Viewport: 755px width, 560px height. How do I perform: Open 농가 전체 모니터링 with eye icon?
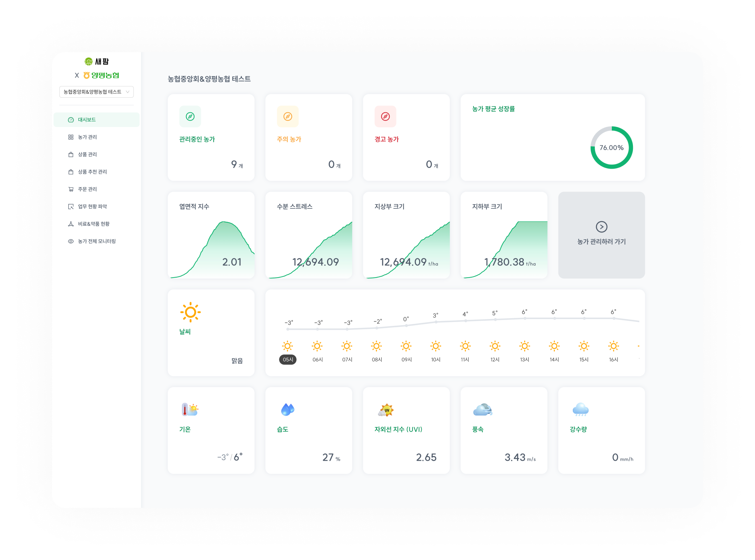[97, 241]
